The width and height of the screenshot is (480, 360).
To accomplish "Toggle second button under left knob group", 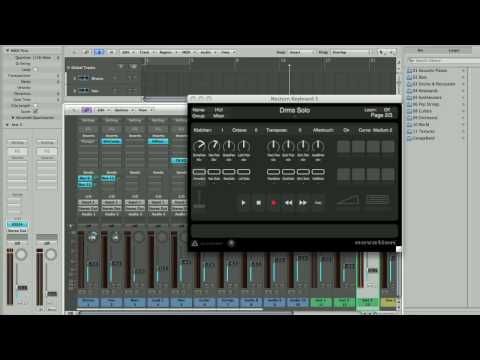I will 214,172.
